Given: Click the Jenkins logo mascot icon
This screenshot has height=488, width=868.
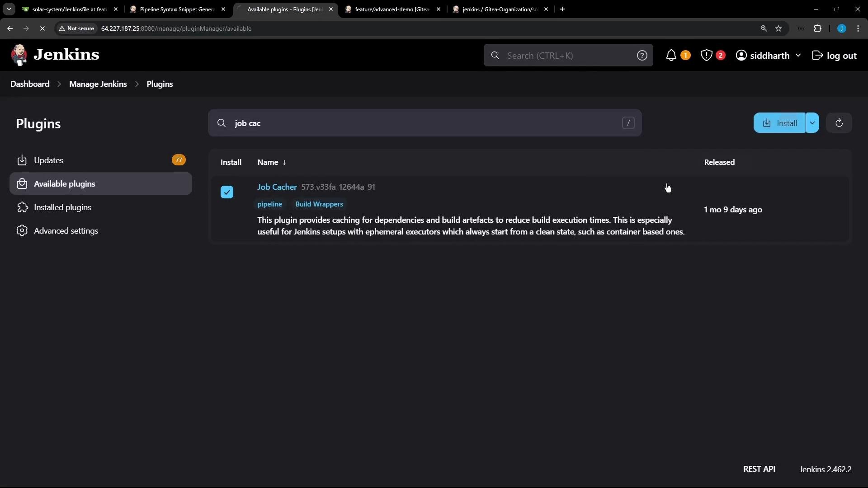Looking at the screenshot, I should coord(19,55).
